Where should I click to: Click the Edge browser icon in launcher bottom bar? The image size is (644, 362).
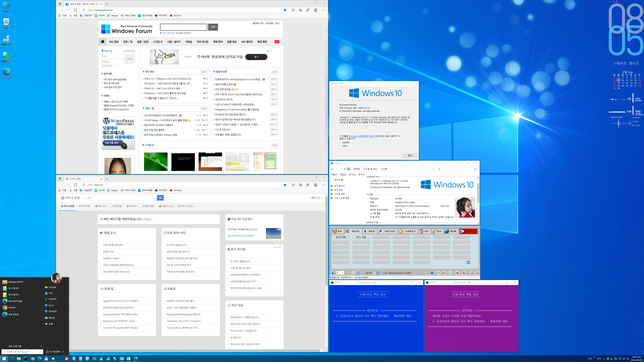pos(333,273)
